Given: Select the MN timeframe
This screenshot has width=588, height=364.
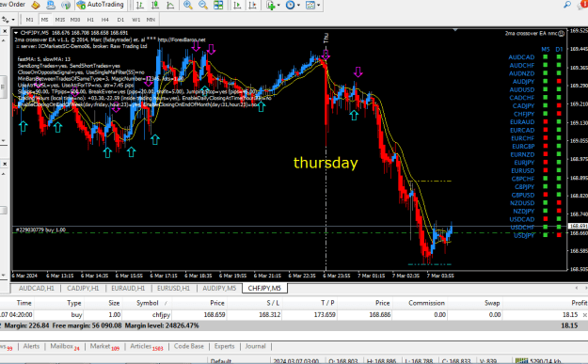Looking at the screenshot, I should [x=151, y=20].
